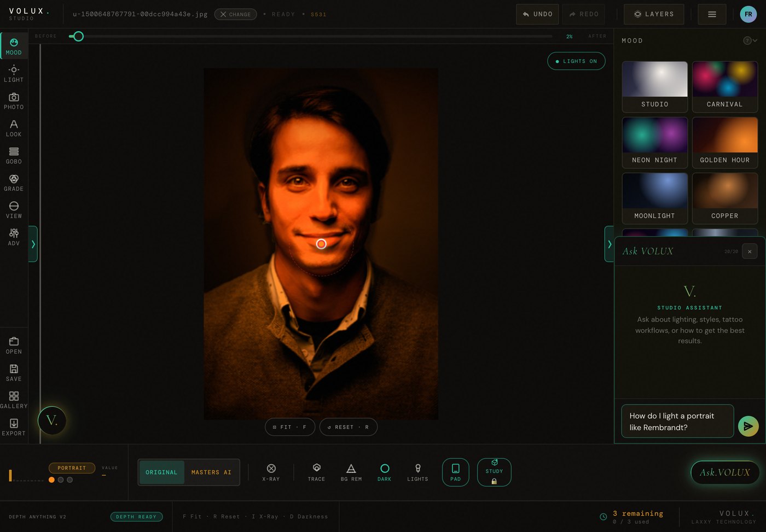Choose the Moonlight mood preset
The image size is (766, 532).
pos(655,198)
